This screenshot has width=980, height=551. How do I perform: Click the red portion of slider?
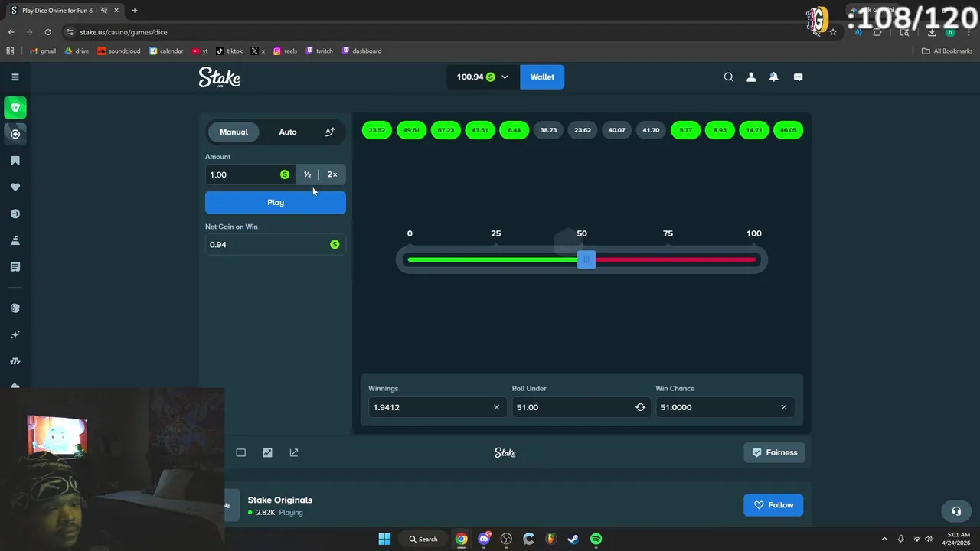[x=675, y=260]
